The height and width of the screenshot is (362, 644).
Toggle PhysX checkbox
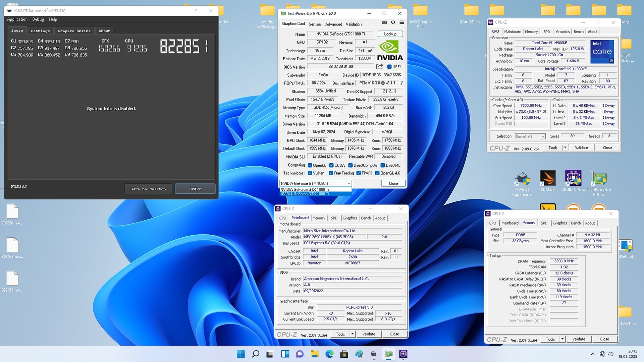(x=359, y=173)
